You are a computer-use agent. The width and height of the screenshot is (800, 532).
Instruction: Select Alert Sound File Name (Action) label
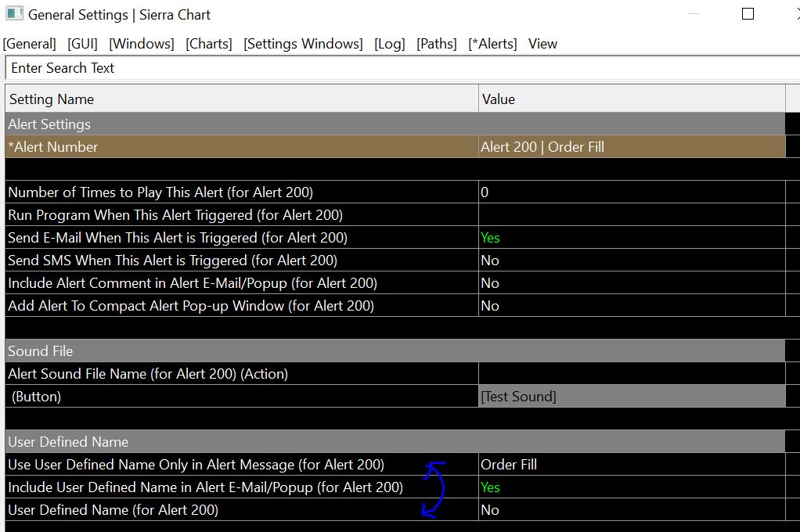pyautogui.click(x=148, y=374)
